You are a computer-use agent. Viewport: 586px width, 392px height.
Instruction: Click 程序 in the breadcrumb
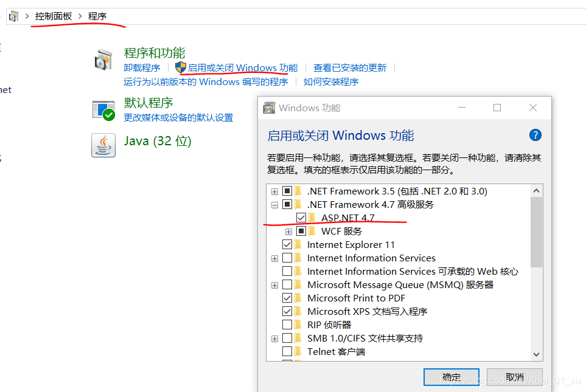pyautogui.click(x=97, y=16)
